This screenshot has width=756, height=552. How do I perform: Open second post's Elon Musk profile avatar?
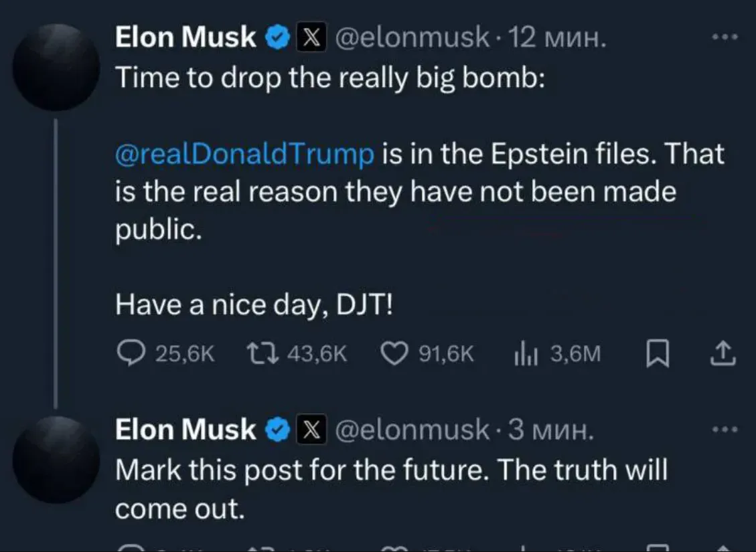(56, 460)
